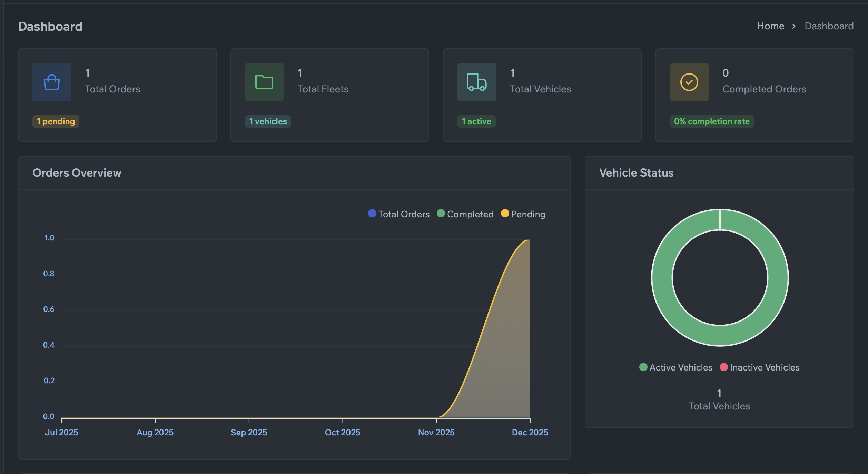
Task: Go to Home breadcrumb link
Action: (x=770, y=26)
